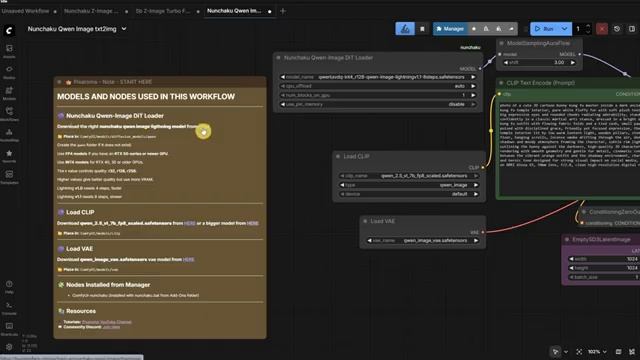The image size is (640, 360).
Task: Expand the Run button dropdown arrow
Action: click(x=564, y=29)
